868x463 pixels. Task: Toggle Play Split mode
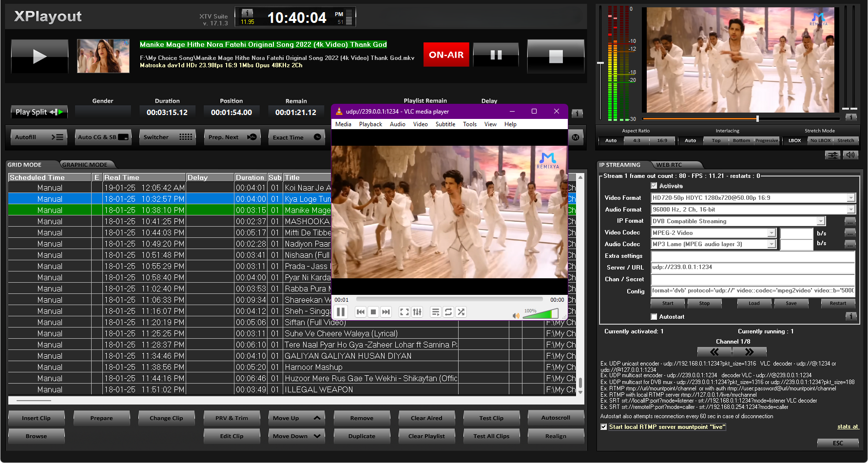point(39,112)
